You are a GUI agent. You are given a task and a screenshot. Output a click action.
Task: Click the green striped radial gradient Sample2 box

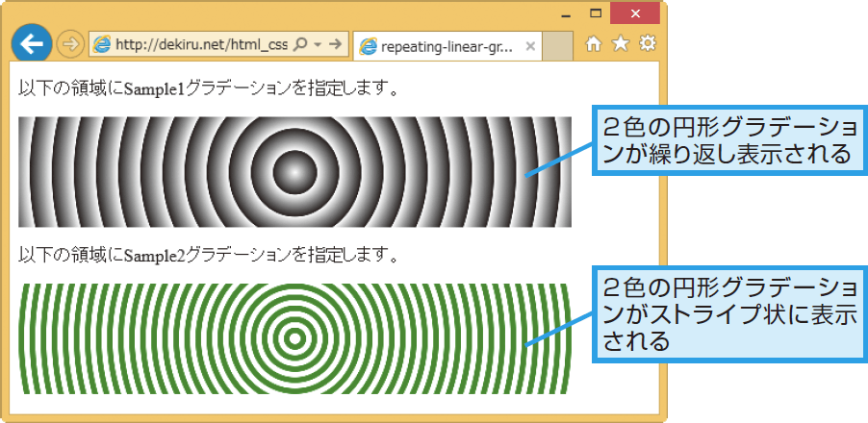(294, 338)
